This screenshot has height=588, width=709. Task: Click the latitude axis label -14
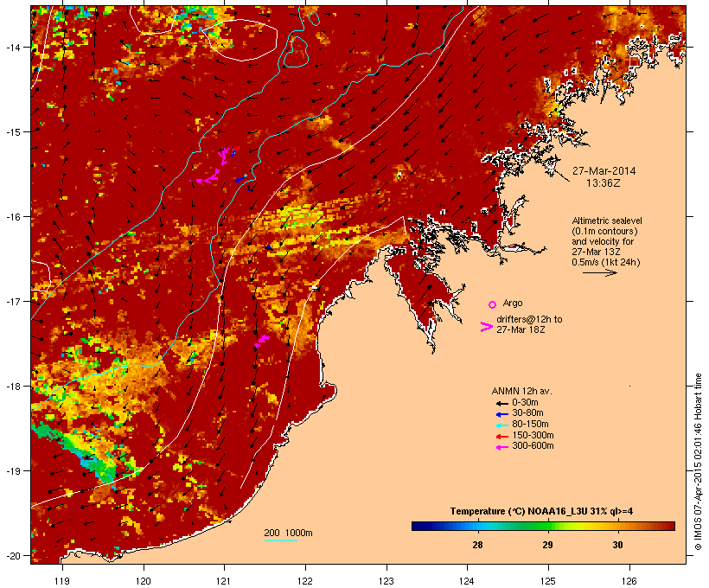pos(12,47)
